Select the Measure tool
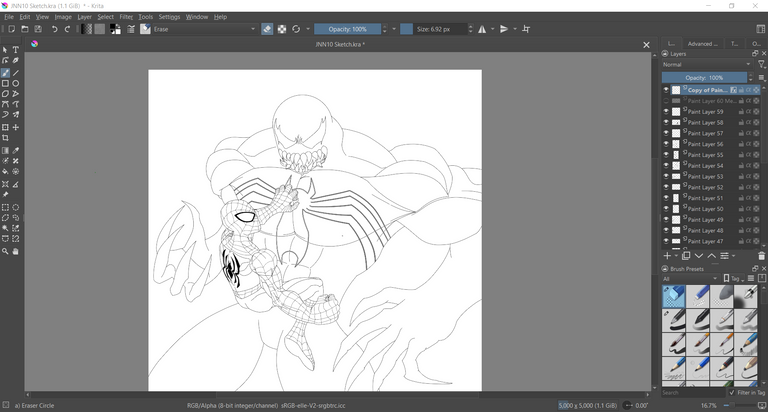This screenshot has width=768, height=412. pos(16,185)
